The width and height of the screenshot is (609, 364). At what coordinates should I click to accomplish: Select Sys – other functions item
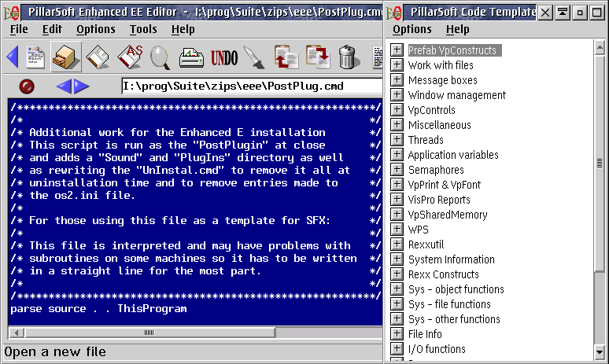tap(454, 319)
